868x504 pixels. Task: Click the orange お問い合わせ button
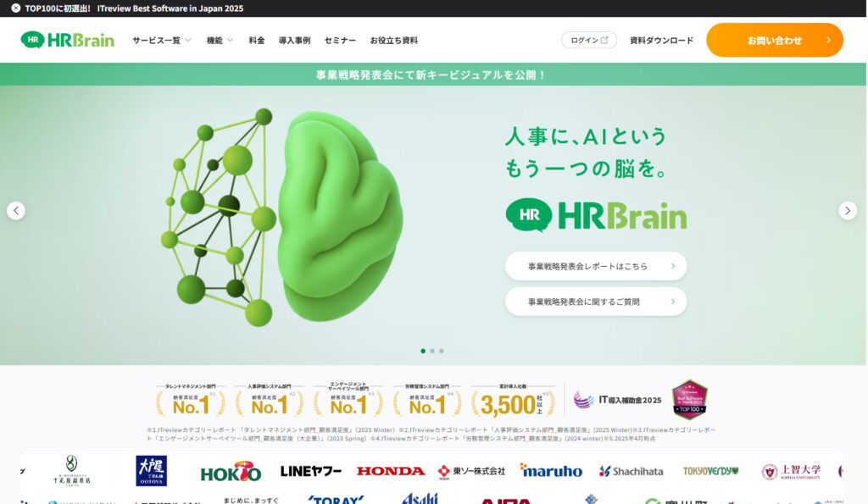(773, 39)
